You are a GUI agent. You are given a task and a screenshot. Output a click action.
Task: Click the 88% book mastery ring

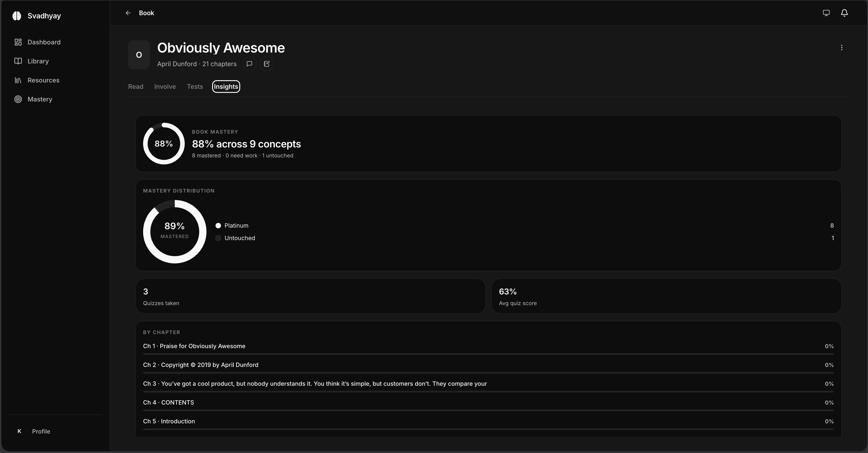164,144
